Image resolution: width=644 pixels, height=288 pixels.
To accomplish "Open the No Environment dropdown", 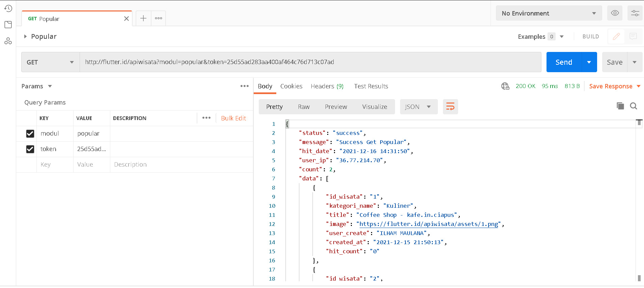I will click(549, 13).
